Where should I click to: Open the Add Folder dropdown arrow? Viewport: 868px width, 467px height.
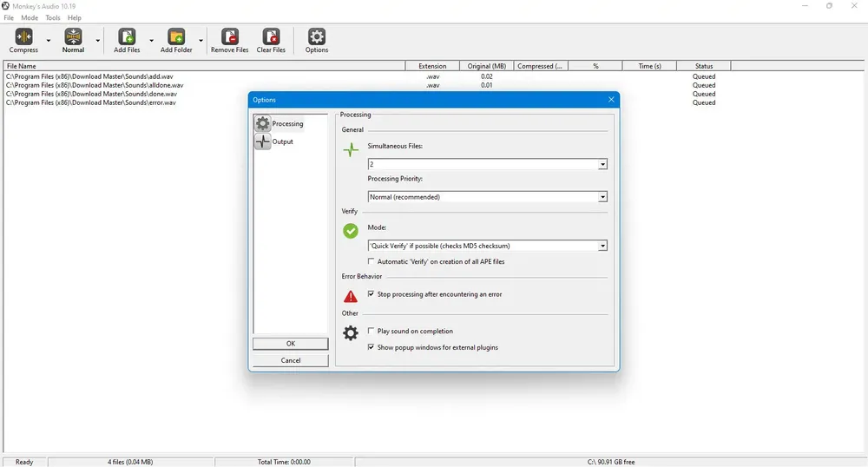201,41
